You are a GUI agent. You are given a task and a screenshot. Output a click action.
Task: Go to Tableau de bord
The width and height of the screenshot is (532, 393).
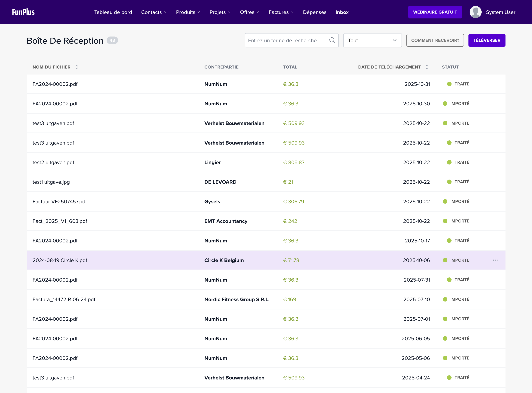coord(113,12)
